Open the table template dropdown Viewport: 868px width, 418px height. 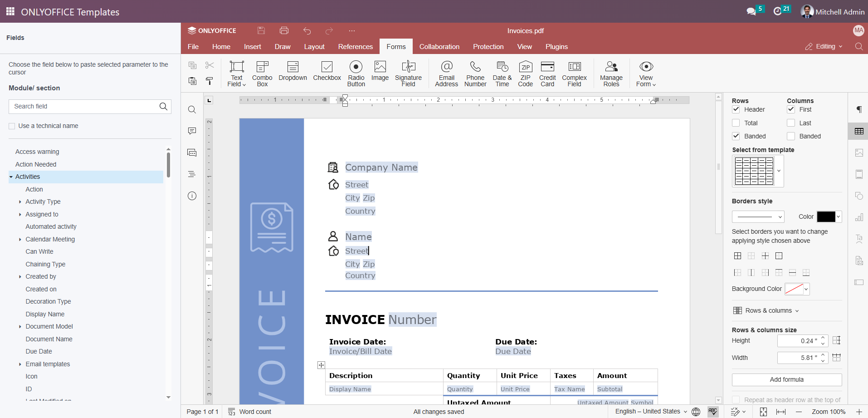779,171
